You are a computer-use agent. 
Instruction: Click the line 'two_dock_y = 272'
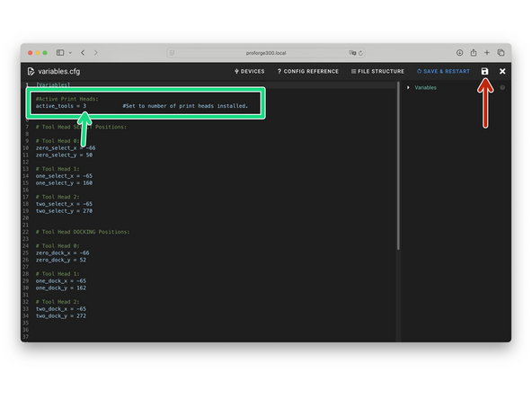61,316
